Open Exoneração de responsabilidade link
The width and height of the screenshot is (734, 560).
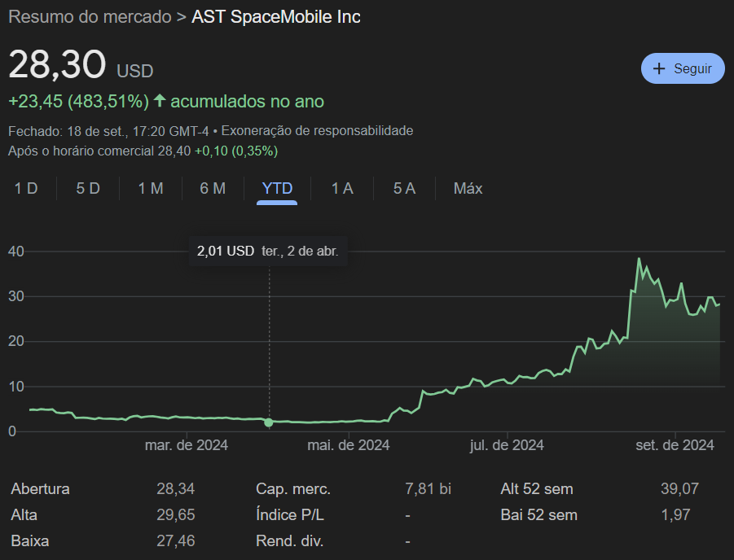317,130
